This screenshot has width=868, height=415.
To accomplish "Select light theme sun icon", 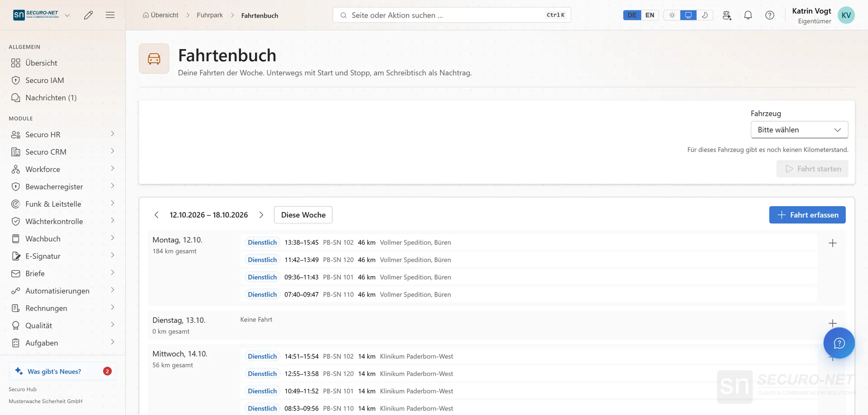I will click(672, 15).
